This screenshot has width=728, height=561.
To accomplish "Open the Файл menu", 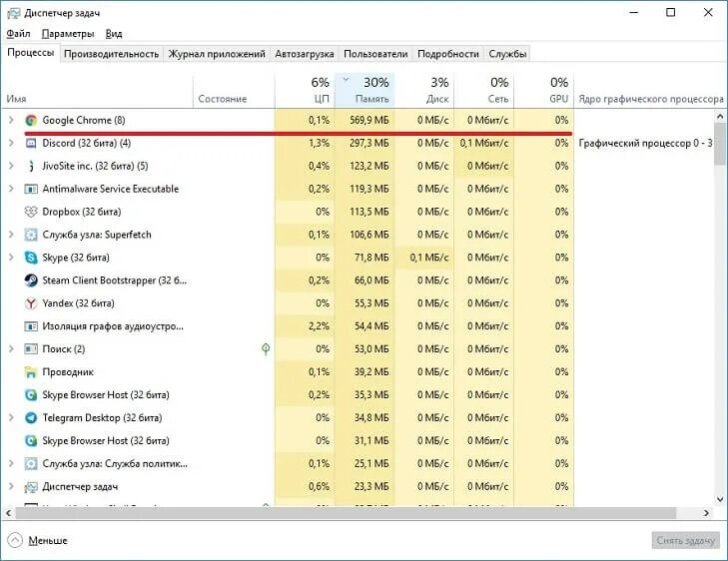I will 18,33.
